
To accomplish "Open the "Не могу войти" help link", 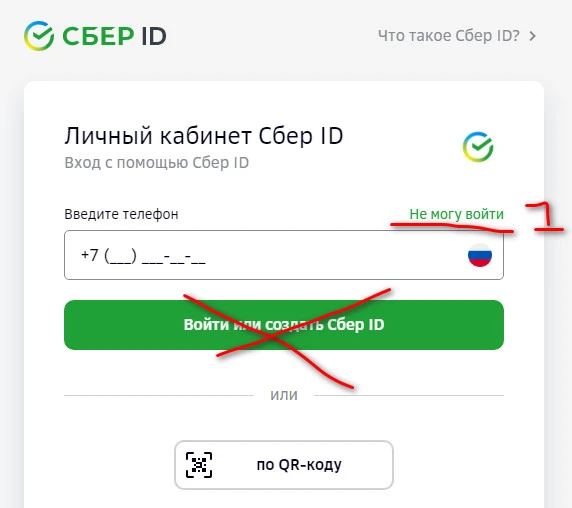I will click(x=456, y=214).
